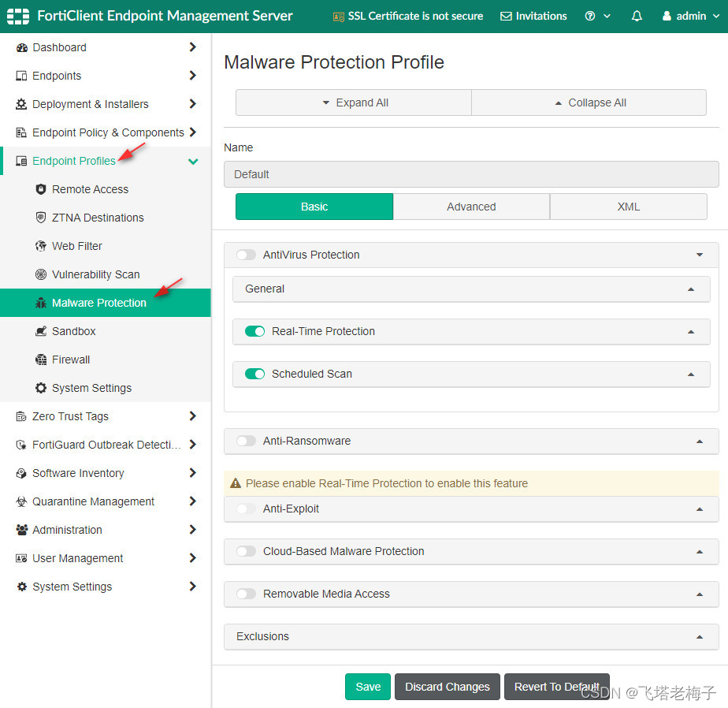Click the Dashboard gauge icon
This screenshot has height=708, width=728.
pos(22,47)
